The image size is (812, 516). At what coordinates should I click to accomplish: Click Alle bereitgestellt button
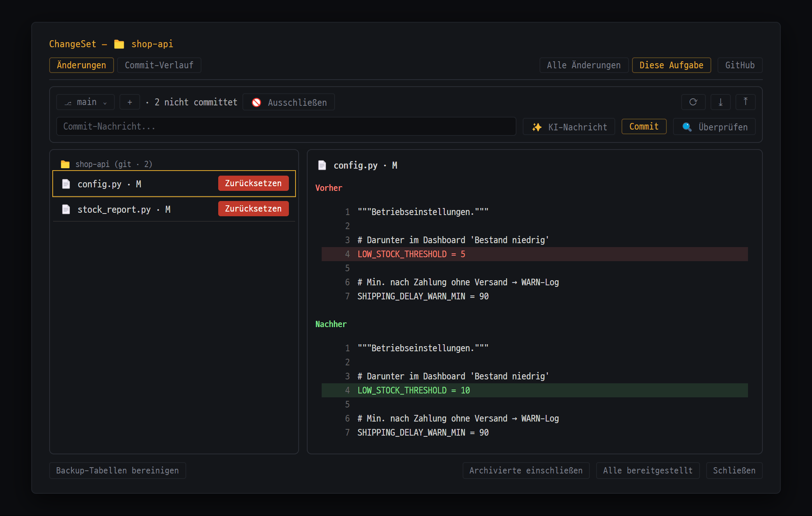coord(648,471)
